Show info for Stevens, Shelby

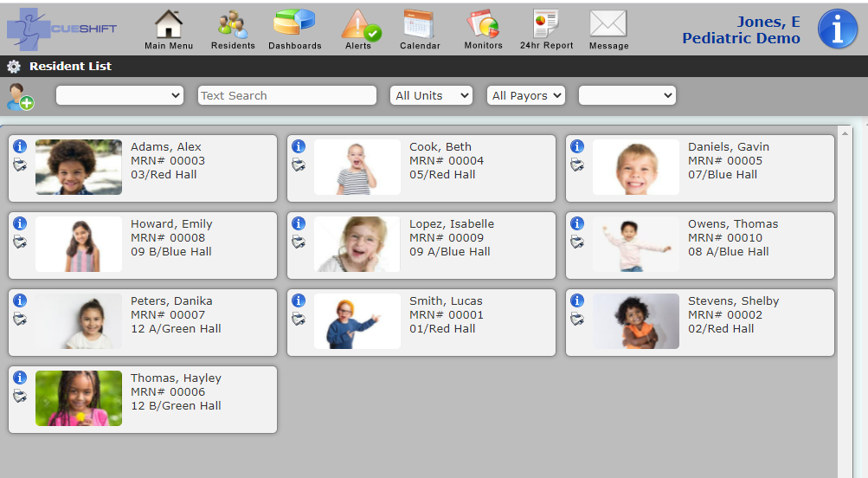pyautogui.click(x=577, y=300)
